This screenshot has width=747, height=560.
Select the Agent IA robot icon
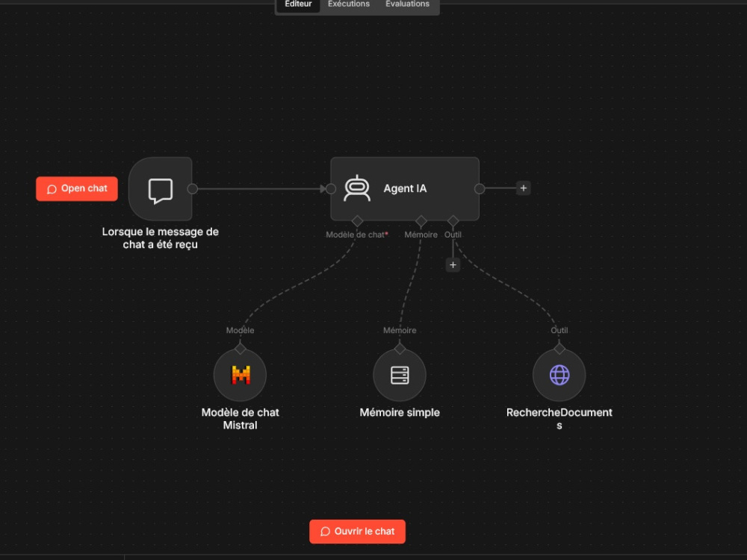(x=357, y=188)
